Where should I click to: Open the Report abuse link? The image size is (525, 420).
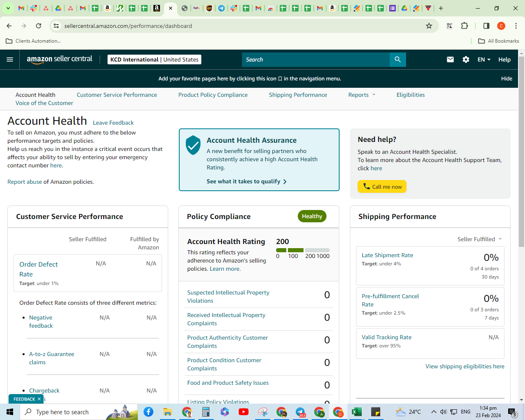pyautogui.click(x=25, y=182)
